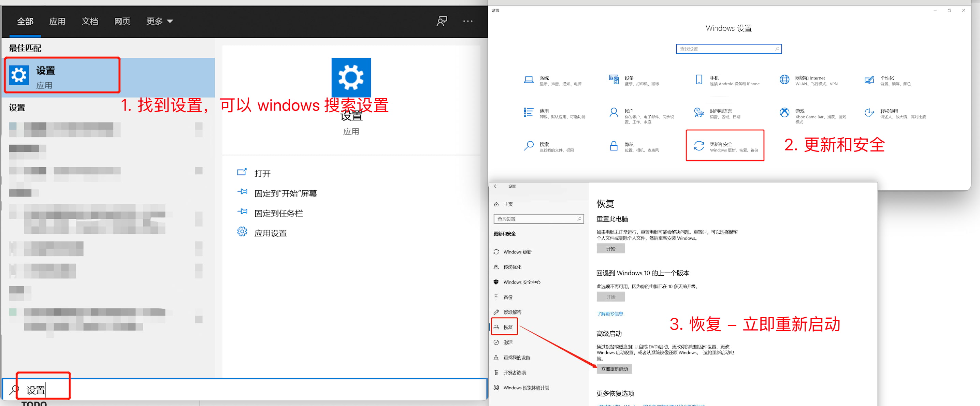
Task: Click 更多恢复选项 heading text
Action: tap(615, 393)
